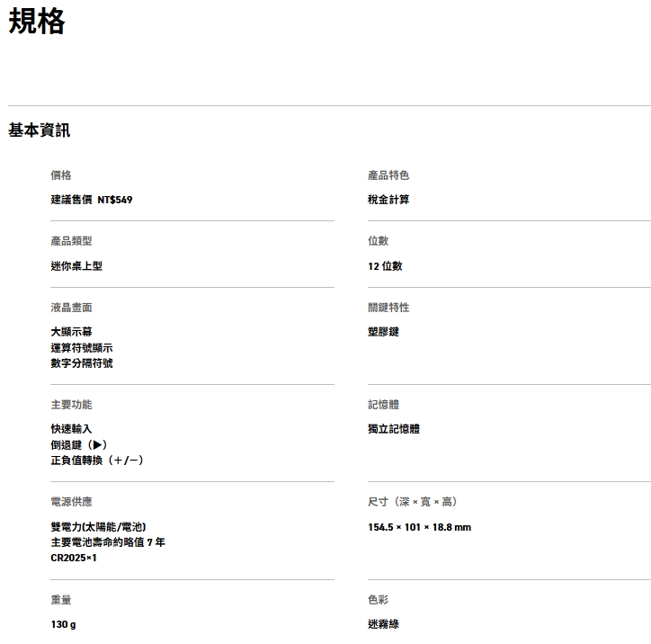Click the CR2025×1 battery type text
Screen dimensions: 651x644
tap(74, 558)
